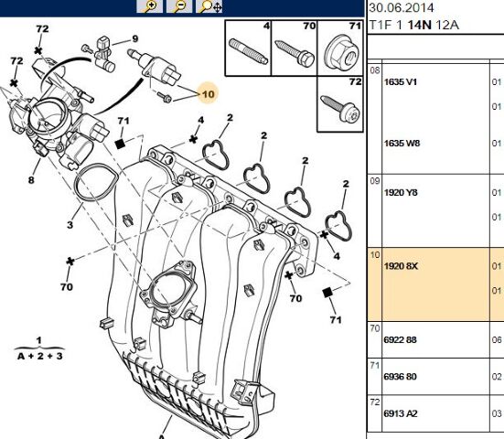Click the zoom in magnifier icon
This screenshot has width=504, height=439.
pyautogui.click(x=149, y=6)
